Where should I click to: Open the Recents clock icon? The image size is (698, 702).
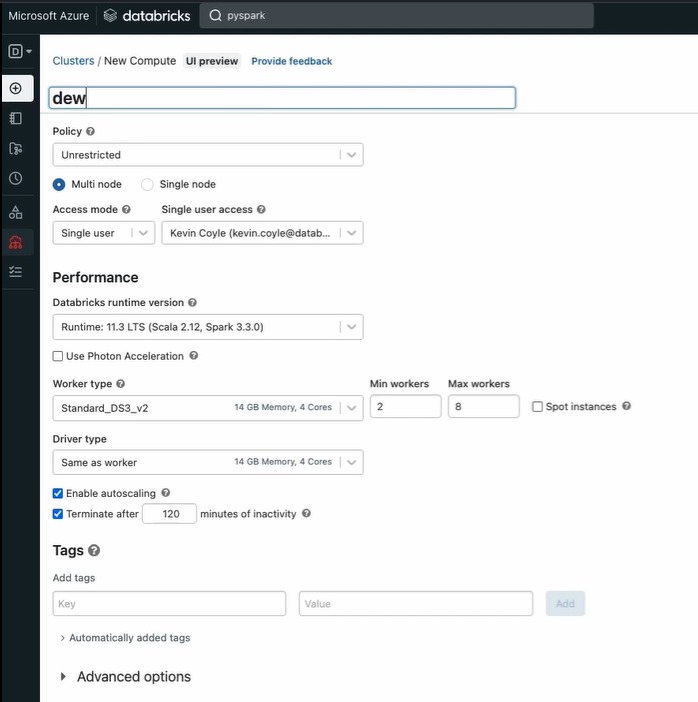point(16,178)
